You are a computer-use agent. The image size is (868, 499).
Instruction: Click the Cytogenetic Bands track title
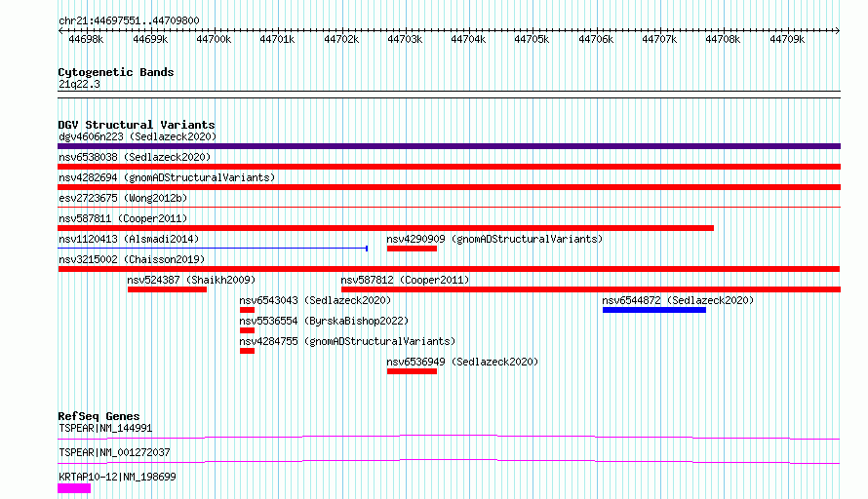[x=116, y=72]
